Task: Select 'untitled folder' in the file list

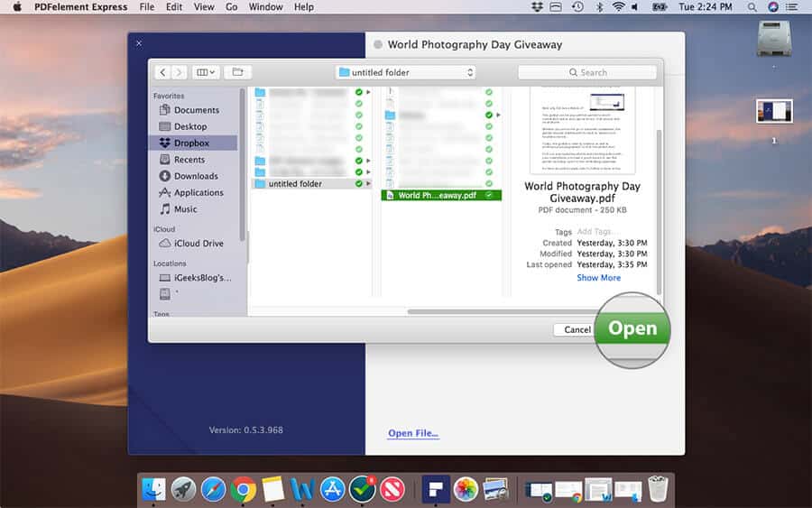Action: click(x=310, y=184)
